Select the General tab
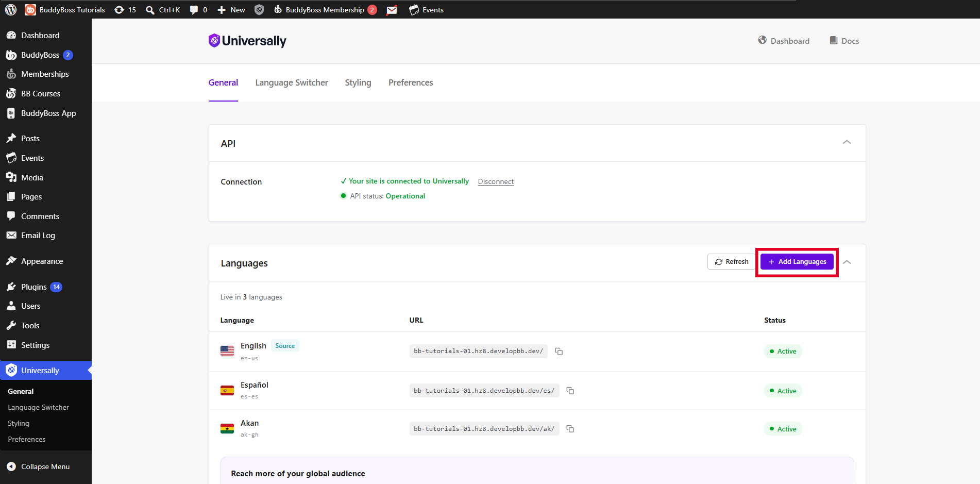Screen dimensions: 980x484 pyautogui.click(x=223, y=82)
